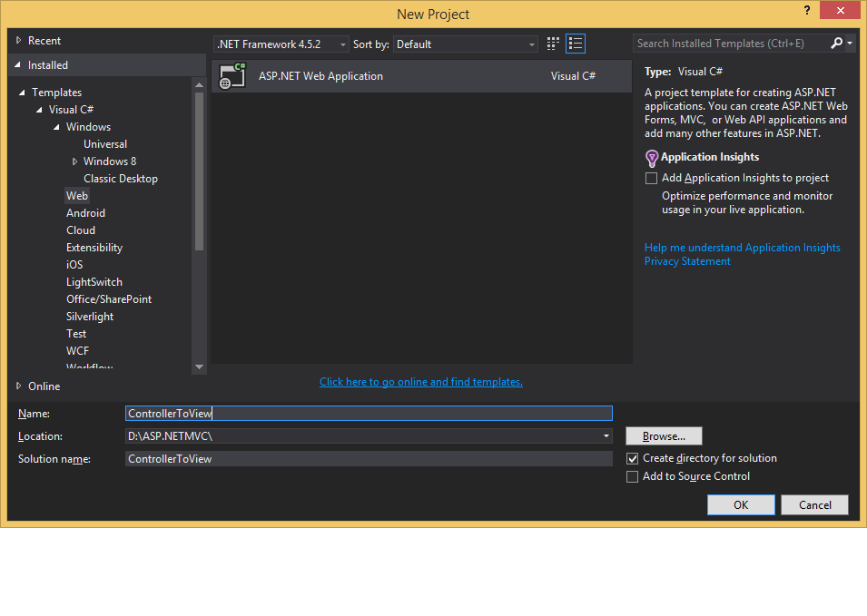867x616 pixels.
Task: Open Click here to go online link
Action: pos(420,382)
